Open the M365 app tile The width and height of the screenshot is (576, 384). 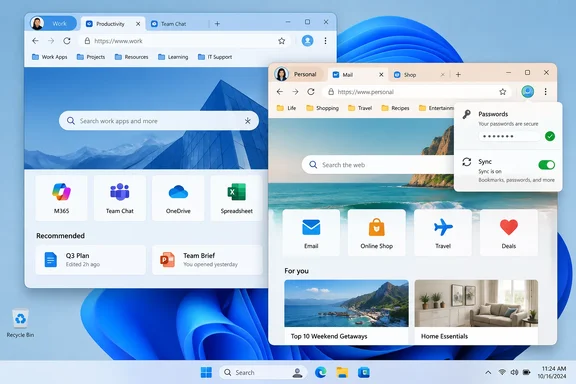coord(61,198)
